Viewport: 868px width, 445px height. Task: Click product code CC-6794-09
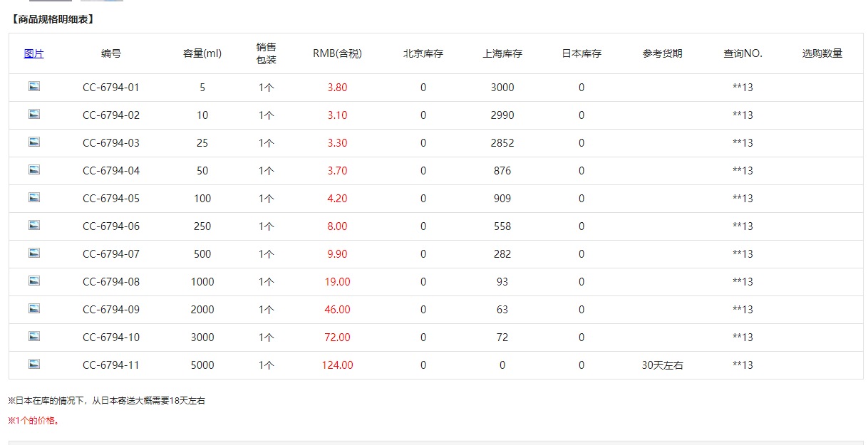[111, 310]
